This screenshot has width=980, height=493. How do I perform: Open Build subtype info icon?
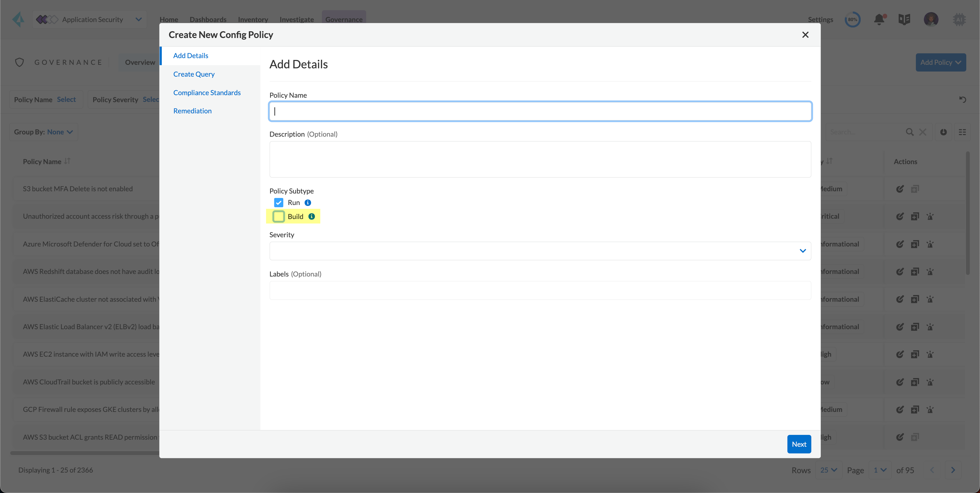pos(312,216)
